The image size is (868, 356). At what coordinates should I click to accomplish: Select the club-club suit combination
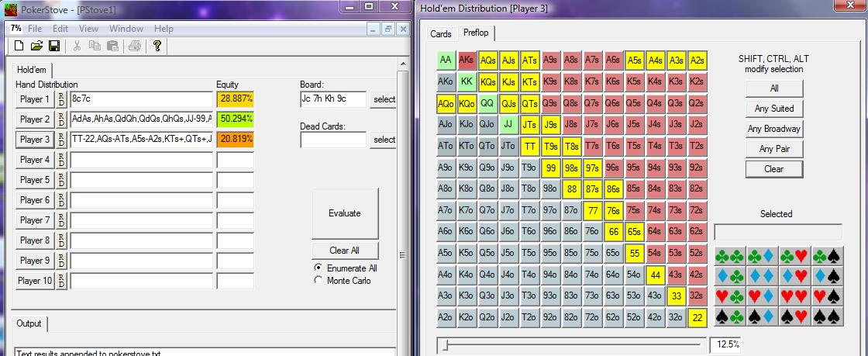[x=730, y=256]
